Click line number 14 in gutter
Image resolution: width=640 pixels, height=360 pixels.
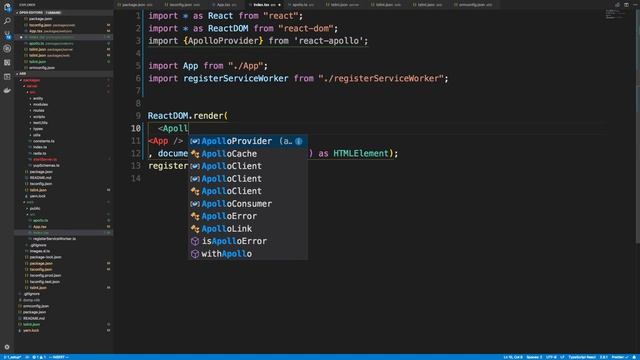pos(136,178)
